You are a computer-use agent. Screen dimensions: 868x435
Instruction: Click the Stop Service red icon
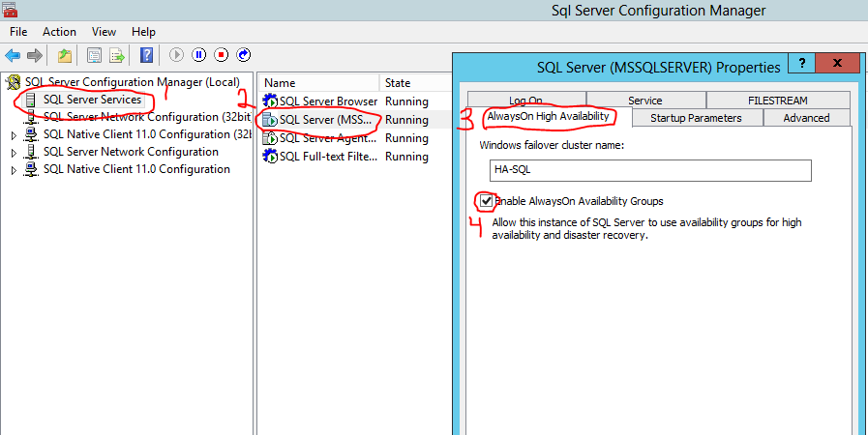point(222,55)
